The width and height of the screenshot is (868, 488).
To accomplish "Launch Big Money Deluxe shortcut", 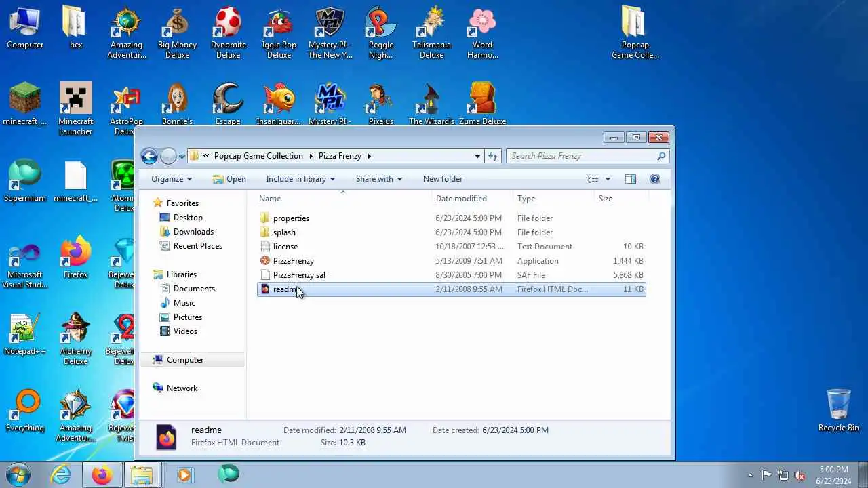I will tap(177, 32).
